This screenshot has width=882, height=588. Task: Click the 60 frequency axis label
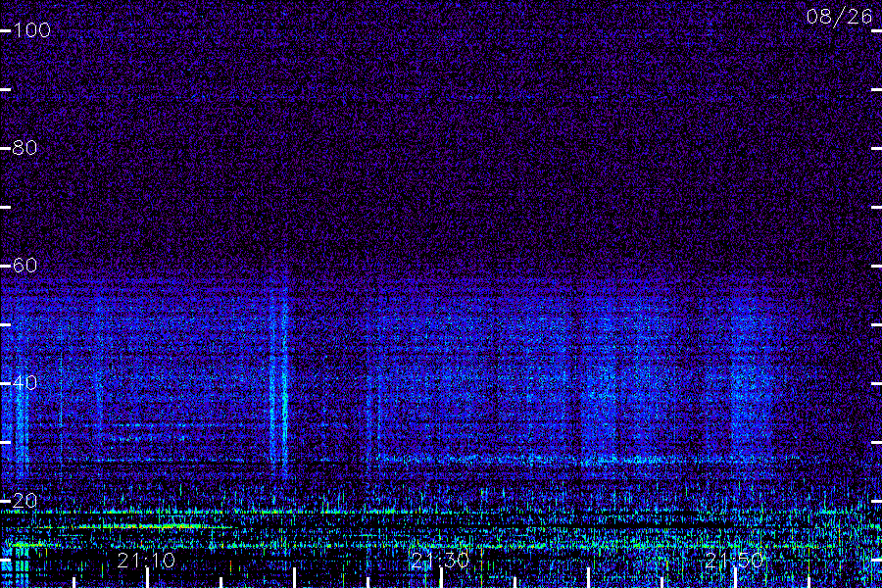(25, 266)
